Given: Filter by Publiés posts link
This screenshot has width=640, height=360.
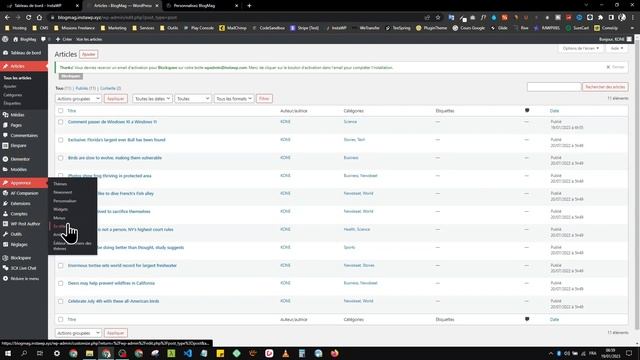Looking at the screenshot, I should tap(85, 88).
